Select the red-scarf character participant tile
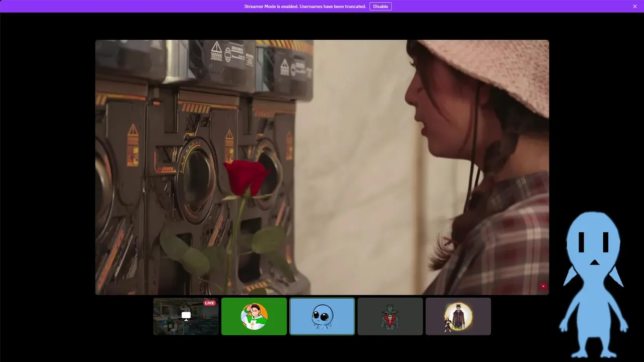This screenshot has width=644, height=362. [x=390, y=316]
